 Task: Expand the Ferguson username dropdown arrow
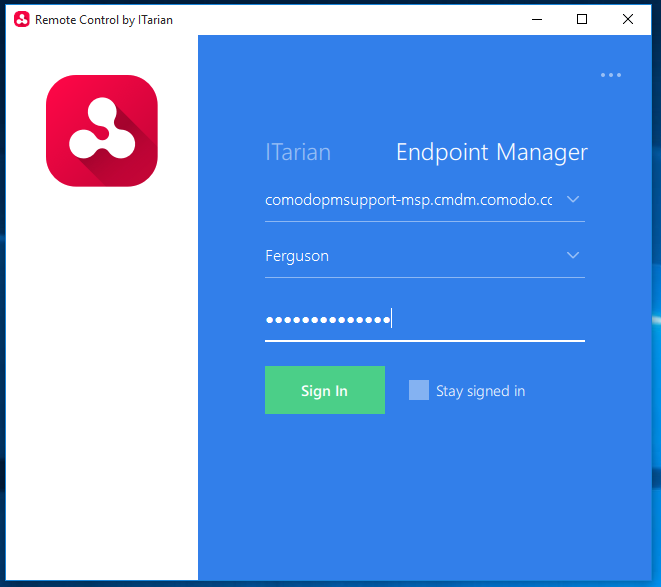coord(572,255)
